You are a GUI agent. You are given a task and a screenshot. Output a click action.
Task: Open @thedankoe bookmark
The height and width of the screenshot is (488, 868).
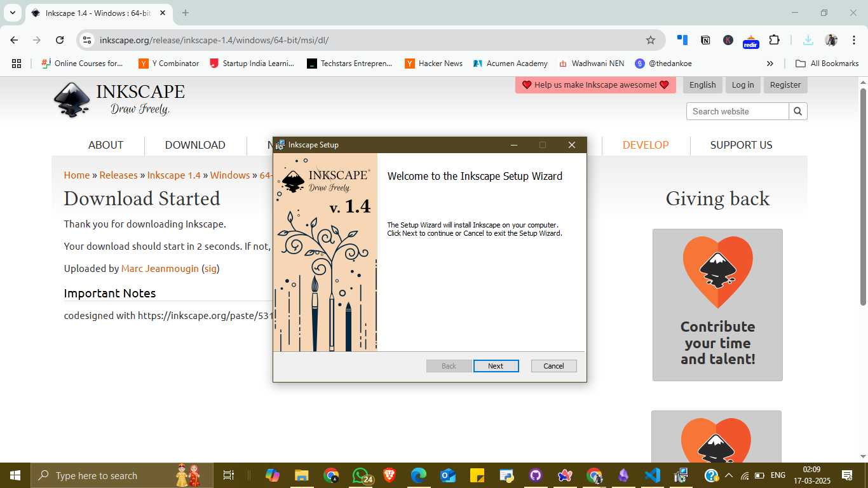[663, 64]
